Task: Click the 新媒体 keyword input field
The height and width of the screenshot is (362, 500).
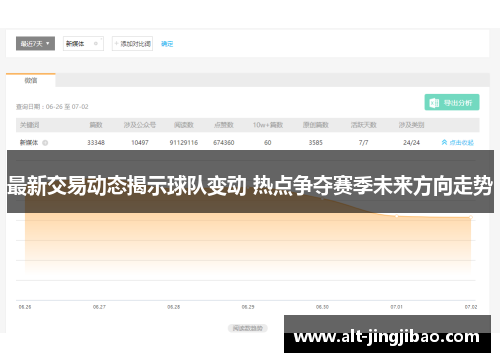Action: coord(83,44)
